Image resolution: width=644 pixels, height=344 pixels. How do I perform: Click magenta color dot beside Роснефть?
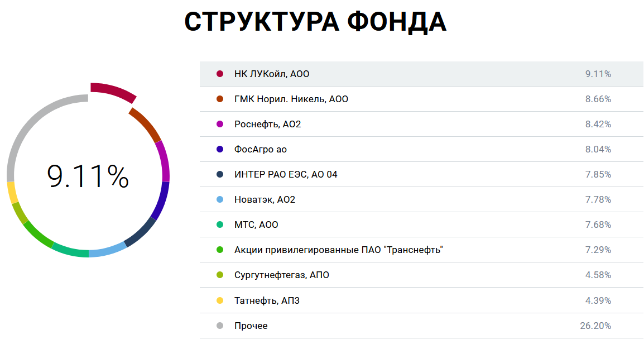[220, 124]
